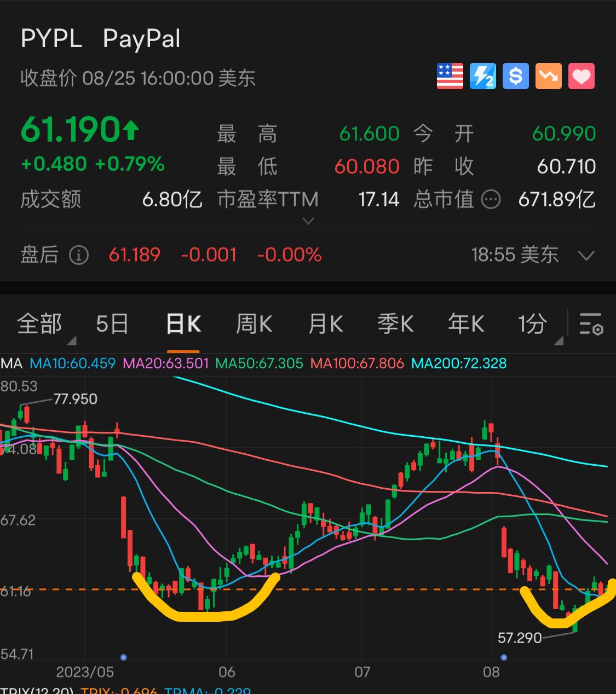The image size is (616, 694).
Task: Tap the 成交额 value 6.80亿
Action: (172, 199)
